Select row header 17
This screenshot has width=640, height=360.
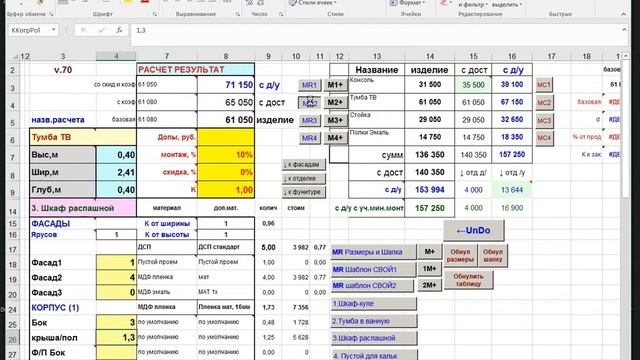(x=13, y=249)
